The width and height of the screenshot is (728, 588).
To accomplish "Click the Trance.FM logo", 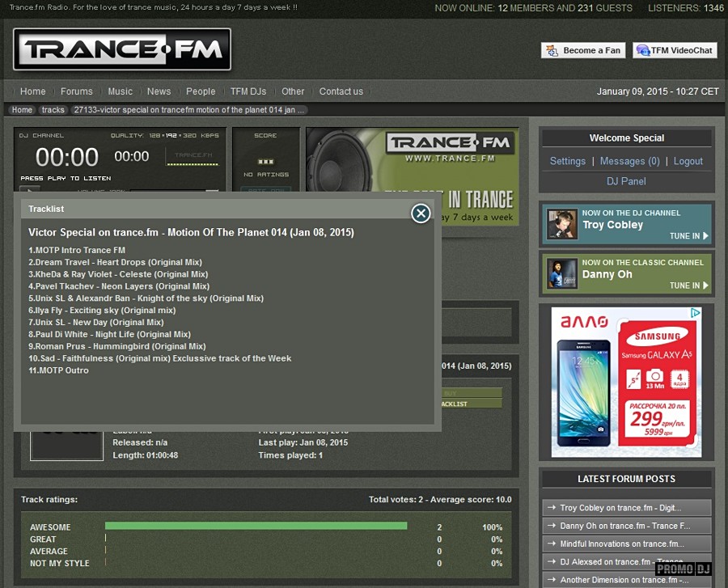I will 122,50.
